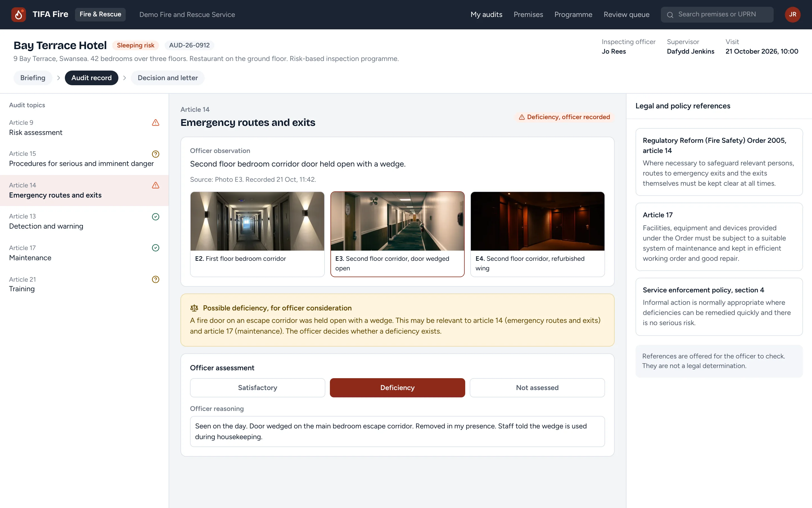
Task: Click the observation text about the wedged door
Action: (x=298, y=164)
